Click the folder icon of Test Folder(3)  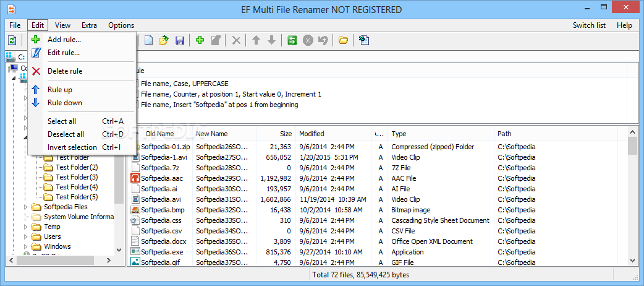48,178
